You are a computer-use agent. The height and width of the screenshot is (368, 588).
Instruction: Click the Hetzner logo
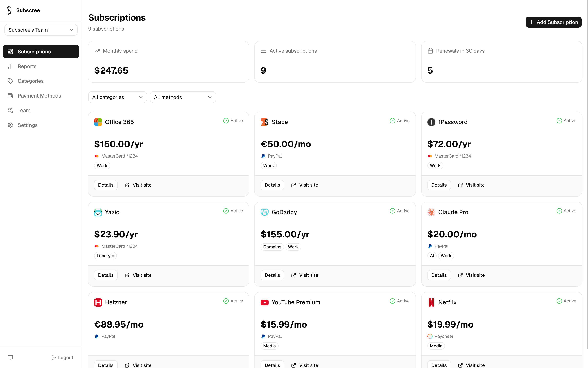(x=98, y=302)
